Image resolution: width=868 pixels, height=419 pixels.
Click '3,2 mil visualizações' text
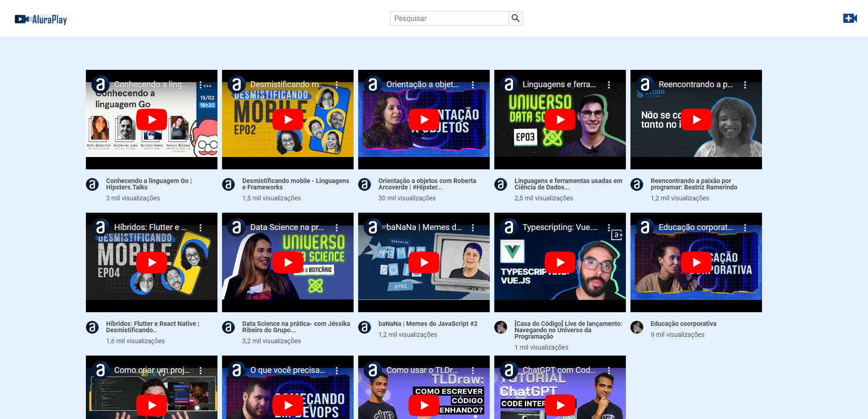coord(271,341)
